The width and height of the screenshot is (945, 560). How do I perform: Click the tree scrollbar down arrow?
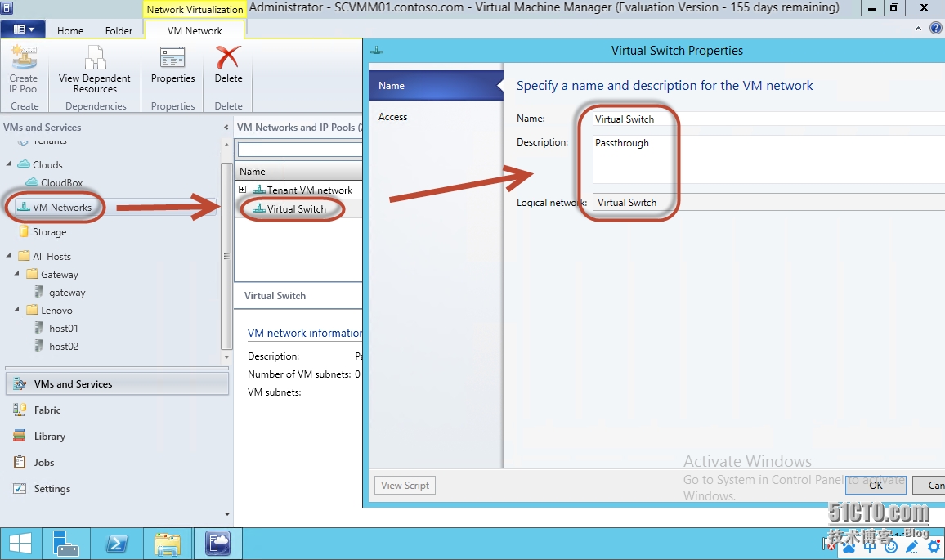coord(226,357)
